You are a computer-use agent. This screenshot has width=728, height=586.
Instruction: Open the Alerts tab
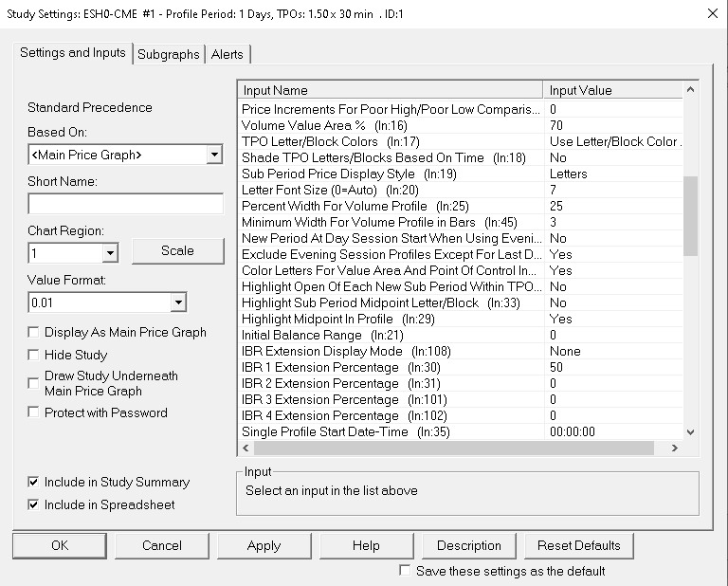(x=227, y=55)
